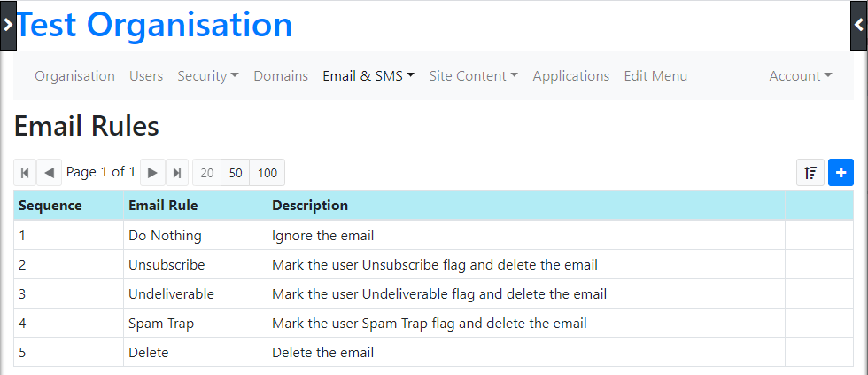Screen dimensions: 868x375
Task: Expand the Email & SMS dropdown
Action: (x=368, y=76)
